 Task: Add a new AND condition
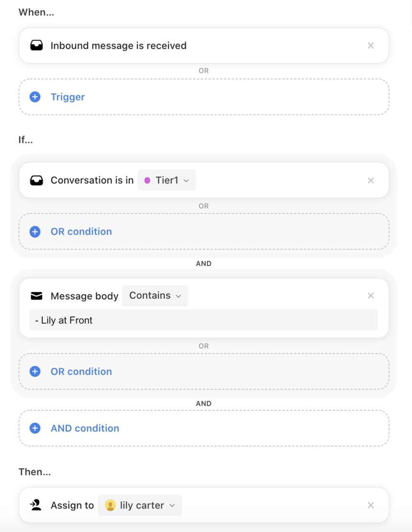pyautogui.click(x=204, y=428)
